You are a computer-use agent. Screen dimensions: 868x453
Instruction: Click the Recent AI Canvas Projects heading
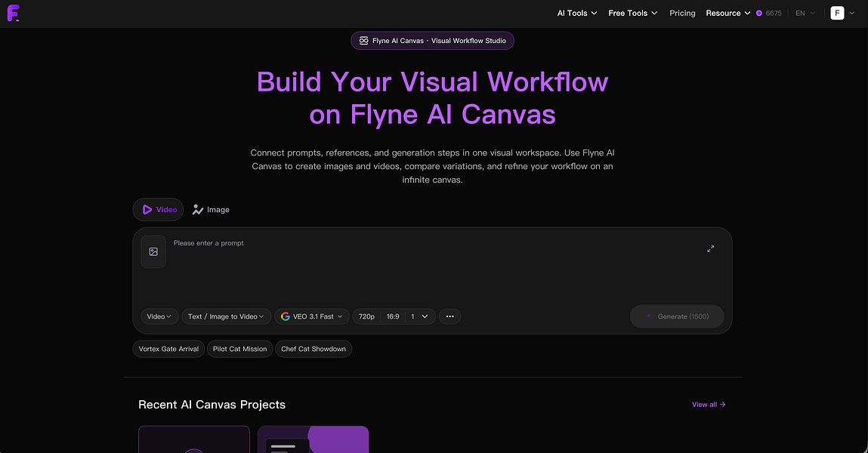[212, 405]
